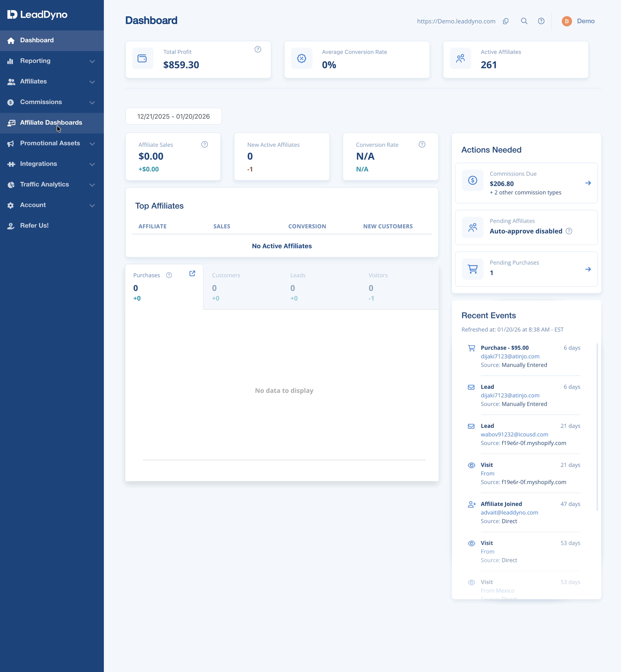Switch to the Visitors tab
The height and width of the screenshot is (672, 621).
tap(399, 286)
